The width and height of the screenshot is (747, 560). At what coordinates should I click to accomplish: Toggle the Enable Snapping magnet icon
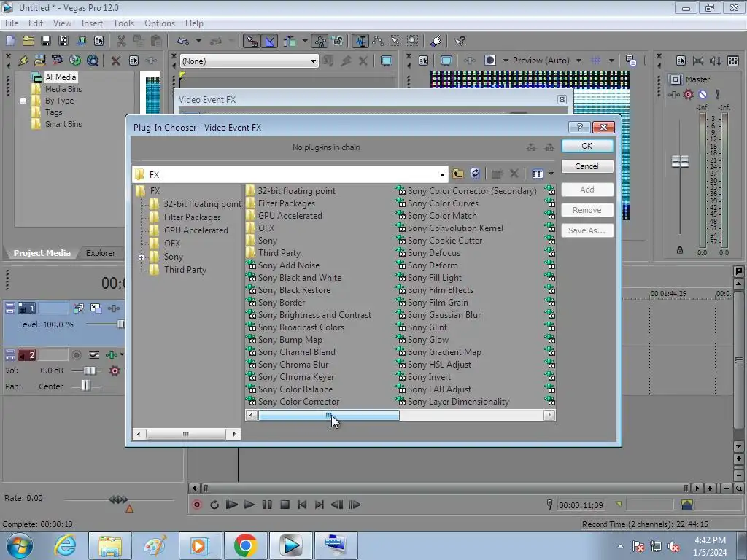pyautogui.click(x=251, y=41)
